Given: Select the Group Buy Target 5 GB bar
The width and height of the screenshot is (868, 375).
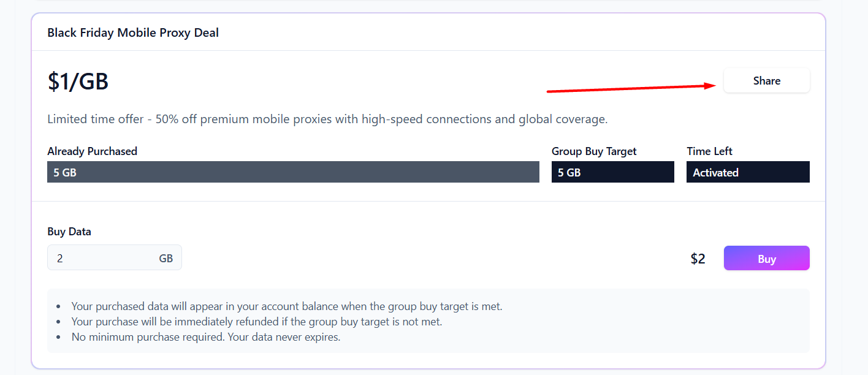Looking at the screenshot, I should (612, 172).
